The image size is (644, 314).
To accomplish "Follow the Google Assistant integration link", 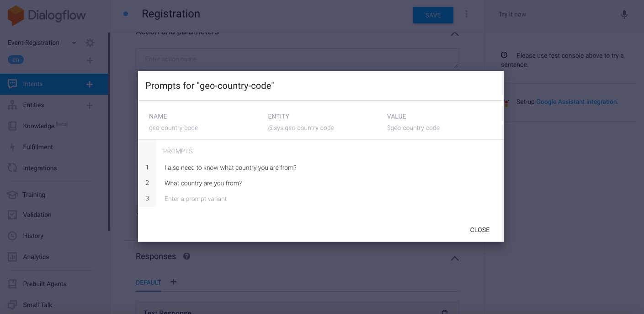I will [577, 102].
